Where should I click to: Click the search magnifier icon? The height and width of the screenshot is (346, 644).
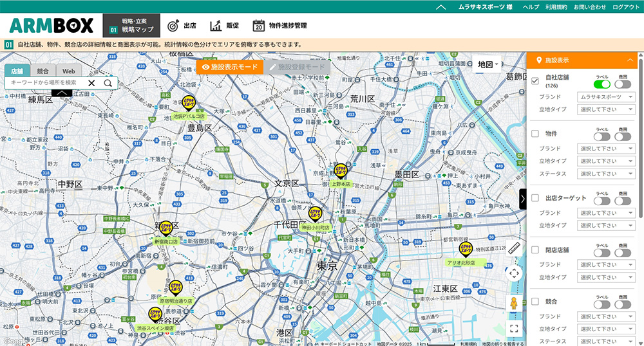[108, 83]
